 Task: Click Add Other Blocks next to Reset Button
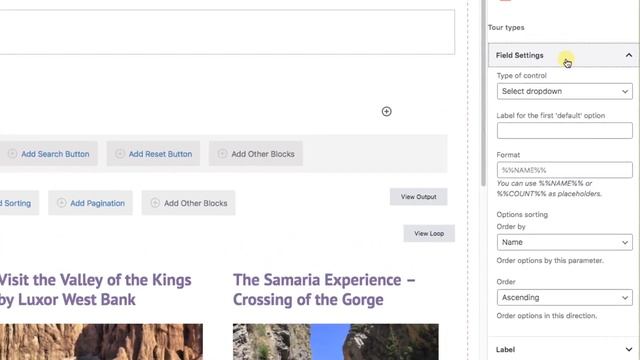[256, 154]
